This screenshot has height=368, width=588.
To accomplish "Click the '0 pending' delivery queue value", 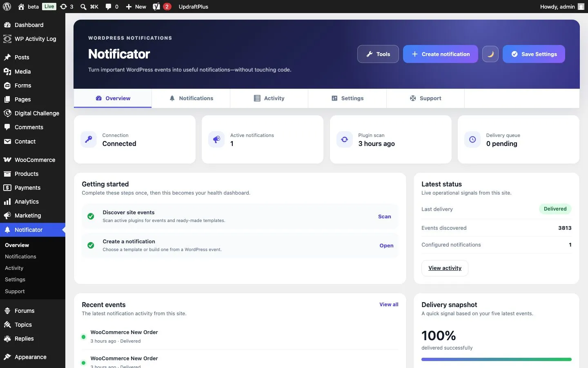I will [501, 144].
